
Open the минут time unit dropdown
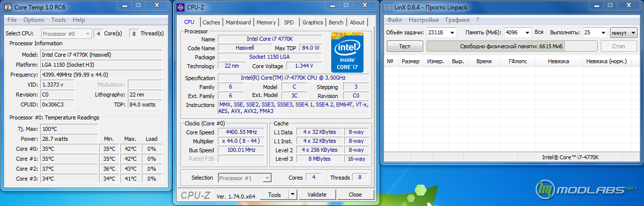(x=624, y=32)
